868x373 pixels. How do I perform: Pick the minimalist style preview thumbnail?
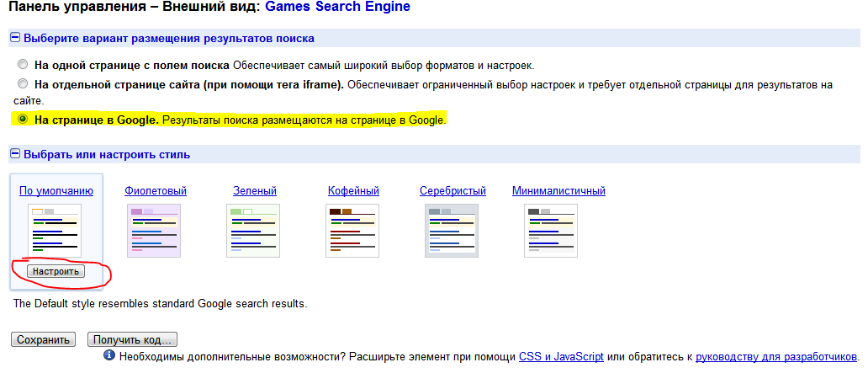(x=551, y=231)
